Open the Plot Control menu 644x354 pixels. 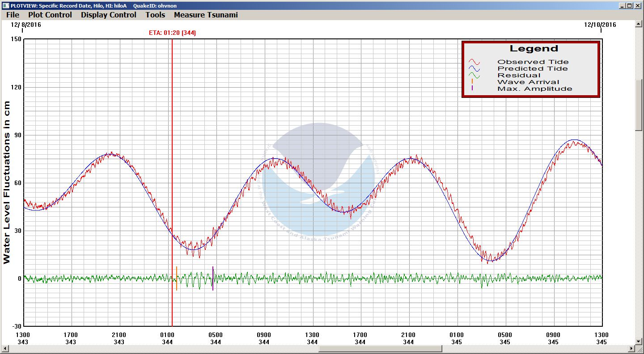point(50,15)
